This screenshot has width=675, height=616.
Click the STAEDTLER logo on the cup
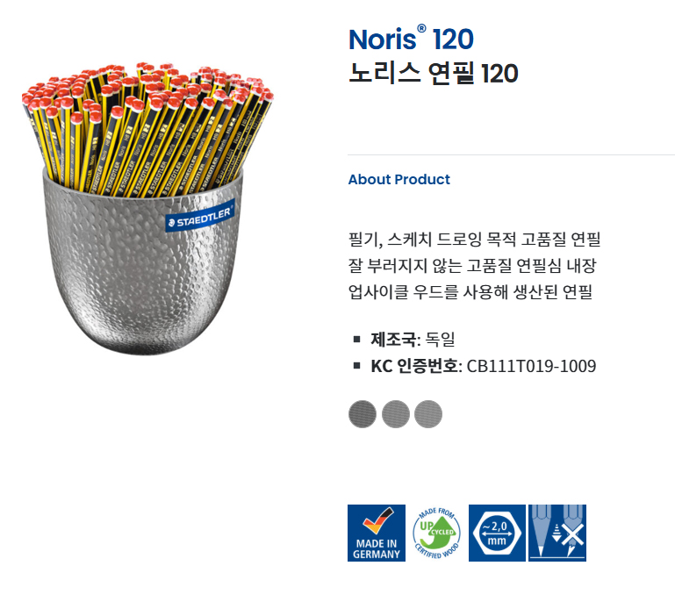[x=200, y=216]
